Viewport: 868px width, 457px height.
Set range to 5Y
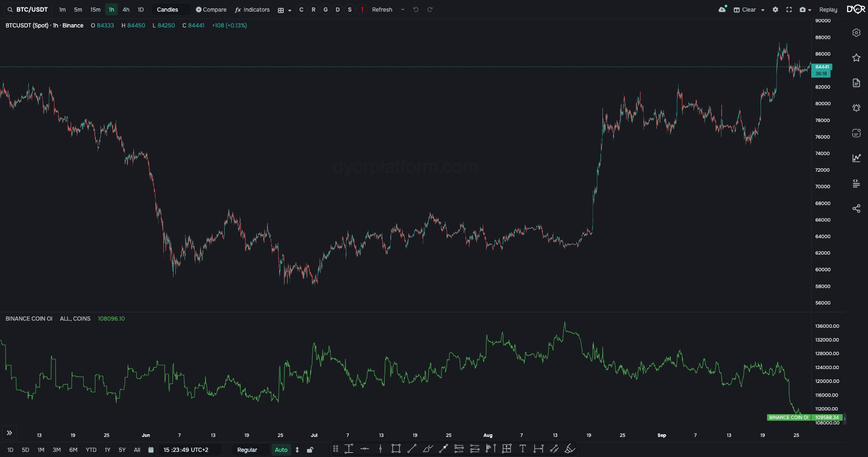point(122,450)
